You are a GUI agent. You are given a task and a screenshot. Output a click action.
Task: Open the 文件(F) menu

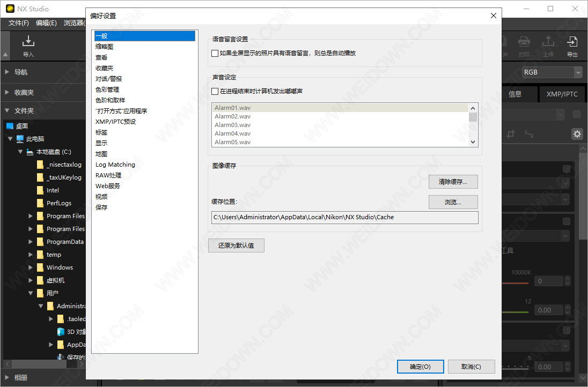pos(19,23)
